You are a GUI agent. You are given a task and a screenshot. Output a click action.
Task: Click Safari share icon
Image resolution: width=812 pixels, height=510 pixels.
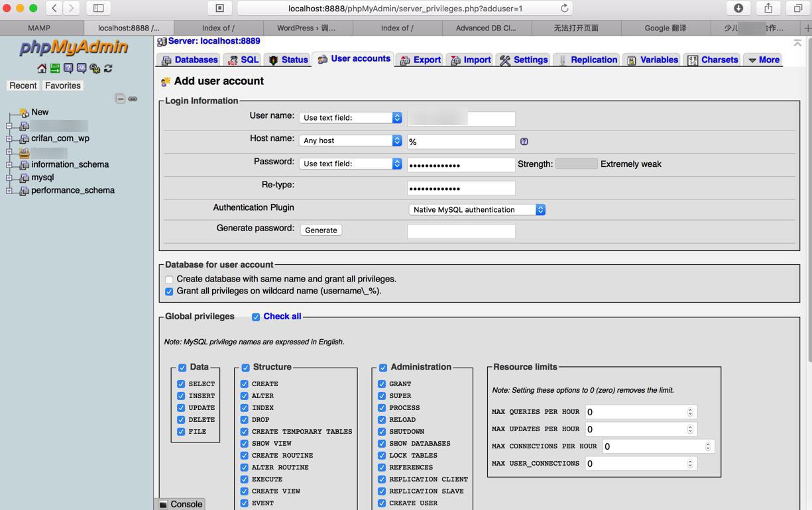point(768,8)
